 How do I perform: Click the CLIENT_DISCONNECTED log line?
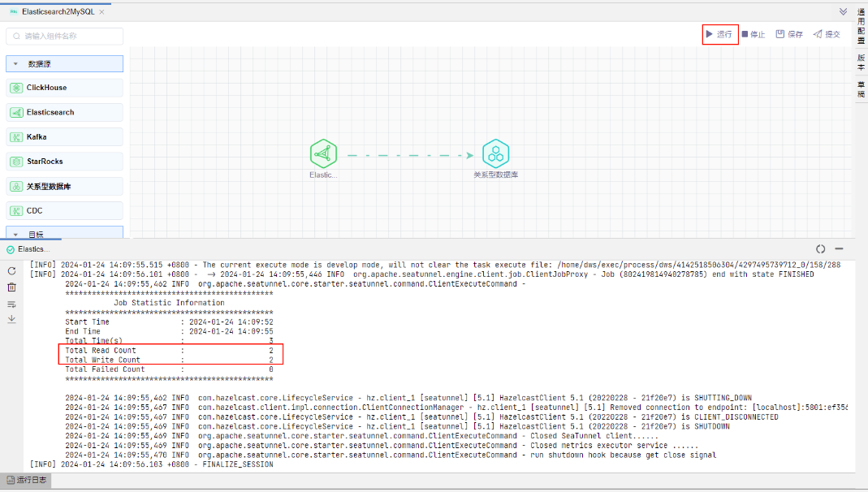[421, 417]
